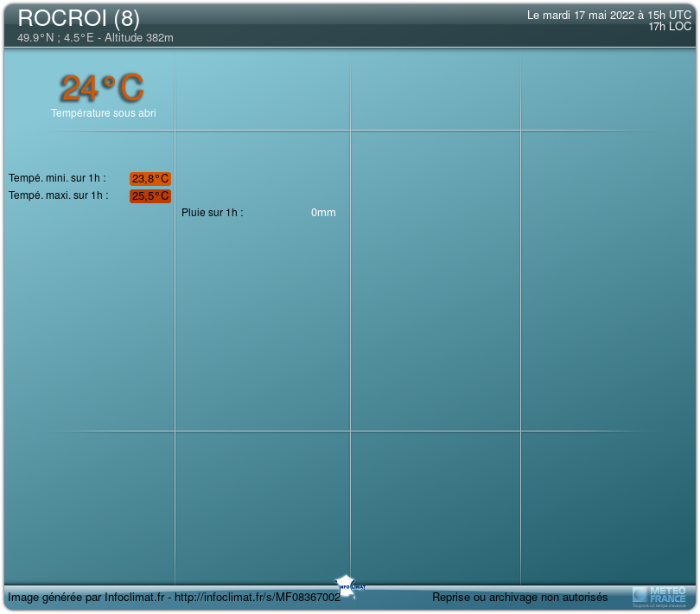Click the 0mm rainfall value
This screenshot has height=614, width=700.
tap(323, 213)
